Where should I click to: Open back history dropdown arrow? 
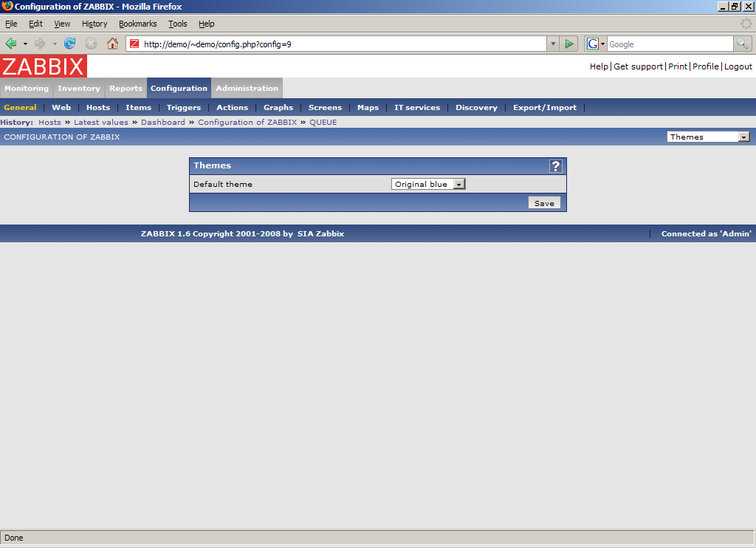[x=25, y=44]
